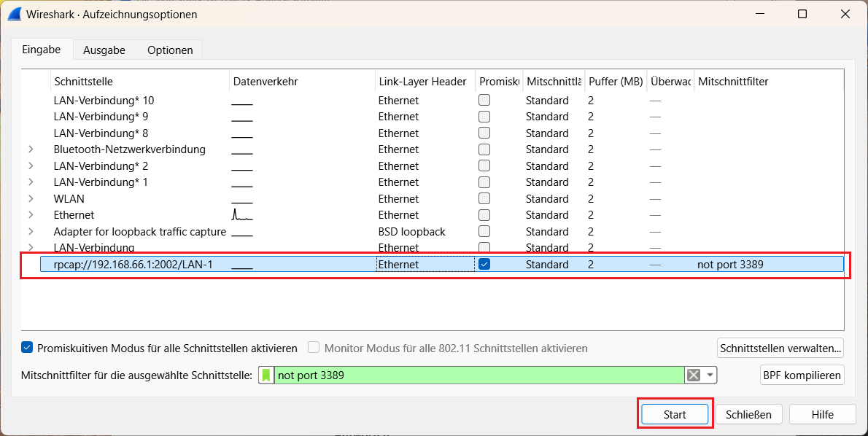Compile the filter with BPF kompilieren

click(802, 375)
